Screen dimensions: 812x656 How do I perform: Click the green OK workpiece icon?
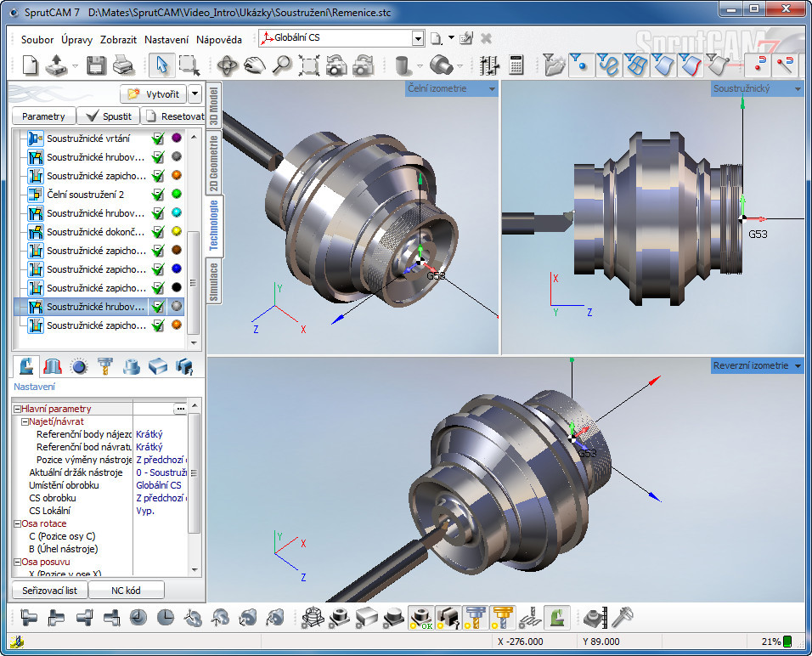[421, 618]
